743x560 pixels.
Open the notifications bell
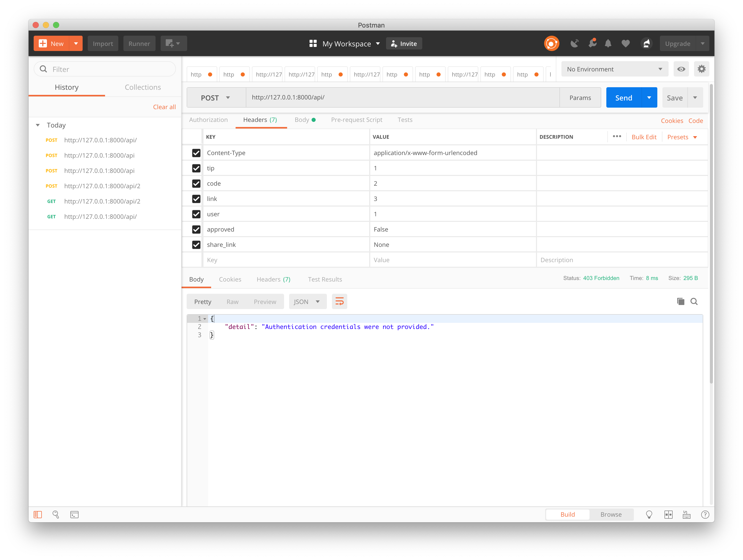click(x=608, y=44)
